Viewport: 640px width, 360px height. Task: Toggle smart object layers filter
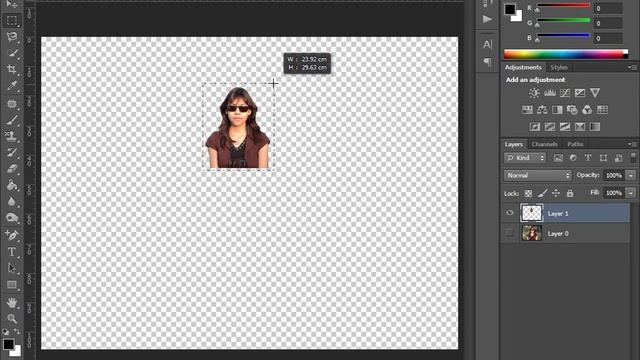pyautogui.click(x=618, y=158)
